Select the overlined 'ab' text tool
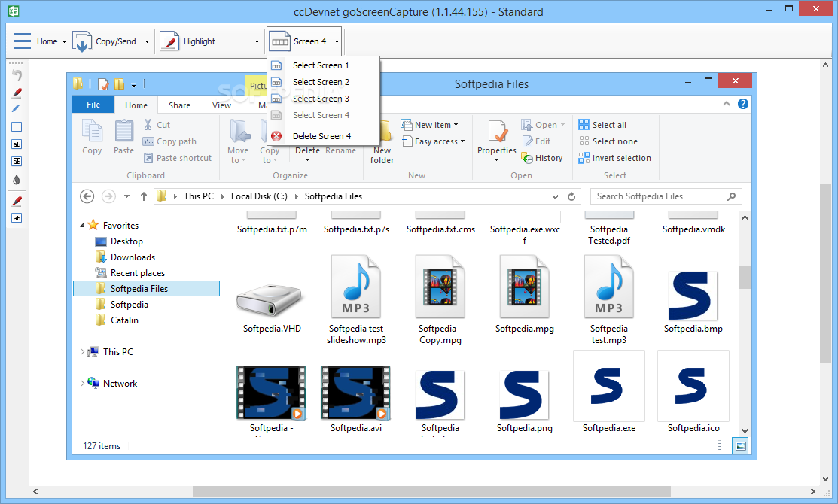This screenshot has height=504, width=838. [17, 161]
